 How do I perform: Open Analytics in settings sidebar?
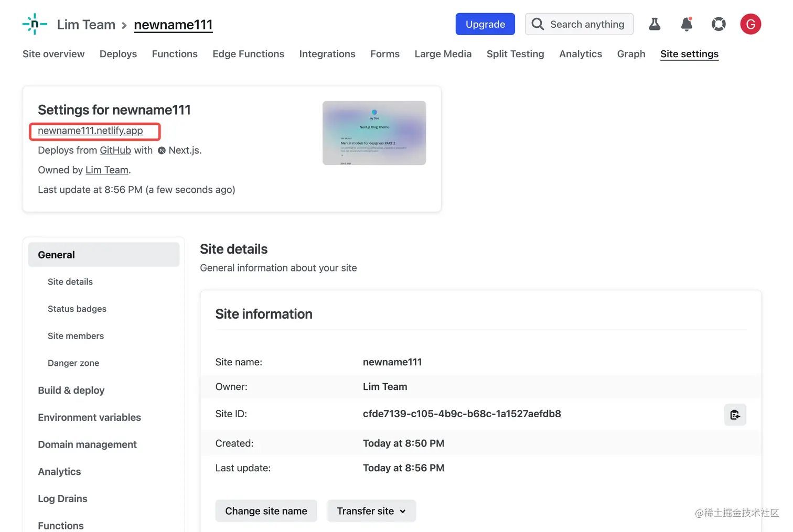(x=59, y=472)
